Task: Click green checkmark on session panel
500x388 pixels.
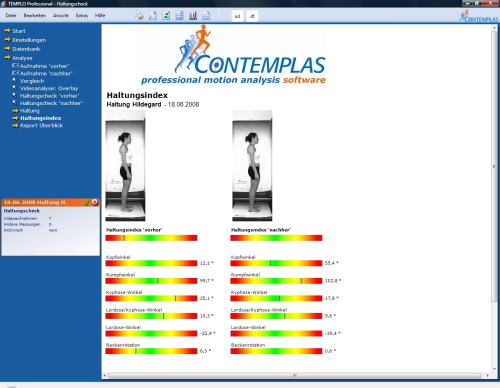Action: pyautogui.click(x=86, y=202)
